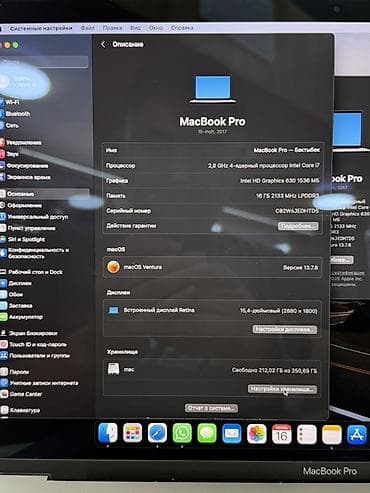Click the mac storage drive row
The width and height of the screenshot is (370, 493).
tap(212, 370)
